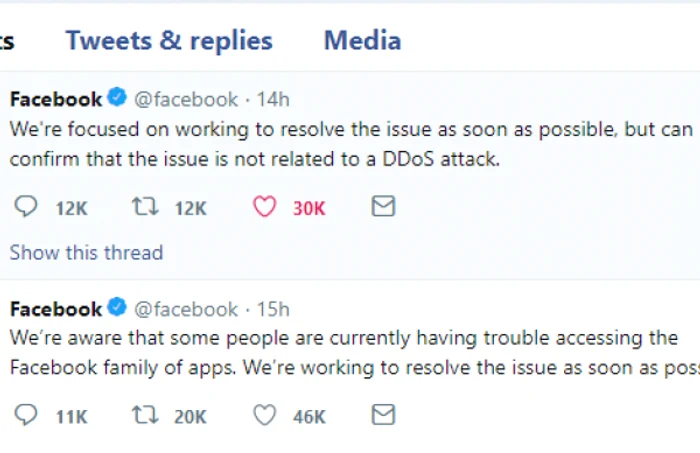Click the verified badge on the 15h tweet
Image resolution: width=700 pixels, height=453 pixels.
[x=117, y=307]
